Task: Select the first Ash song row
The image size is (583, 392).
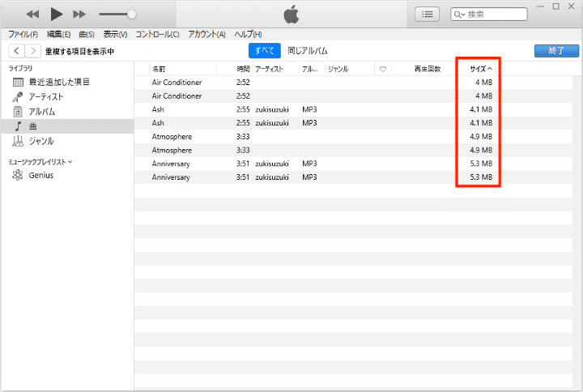Action: pyautogui.click(x=353, y=109)
